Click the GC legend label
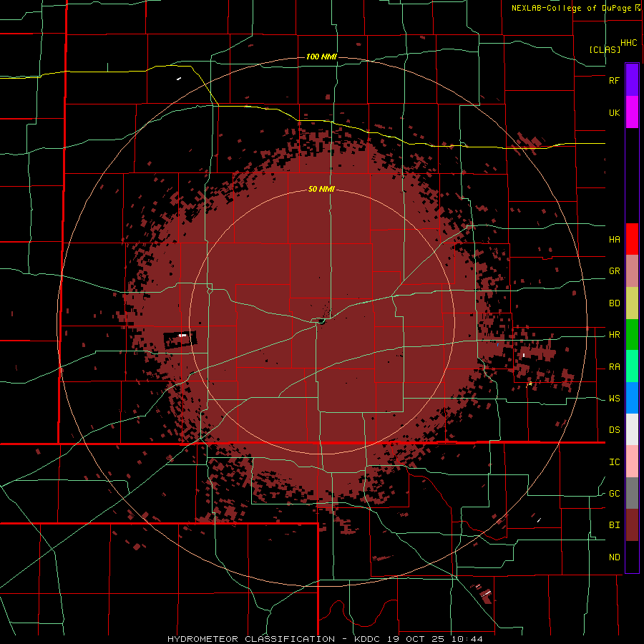The image size is (644, 644). [x=614, y=494]
